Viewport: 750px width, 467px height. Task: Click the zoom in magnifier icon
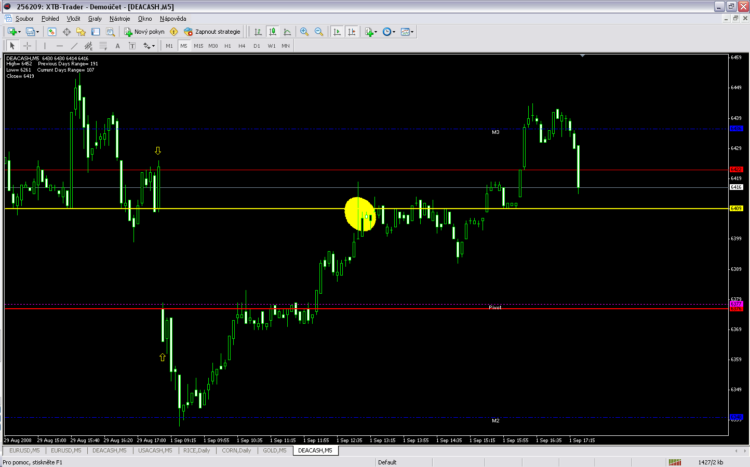coord(303,32)
